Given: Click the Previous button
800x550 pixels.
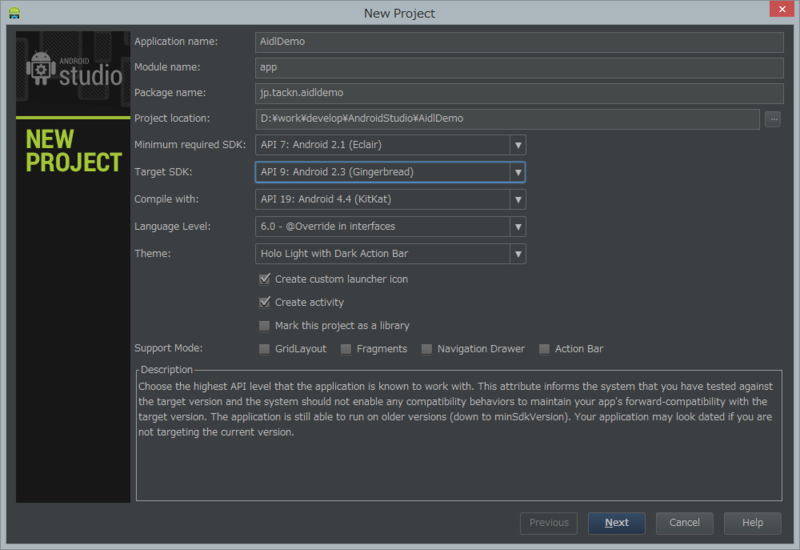Looking at the screenshot, I should [x=548, y=523].
